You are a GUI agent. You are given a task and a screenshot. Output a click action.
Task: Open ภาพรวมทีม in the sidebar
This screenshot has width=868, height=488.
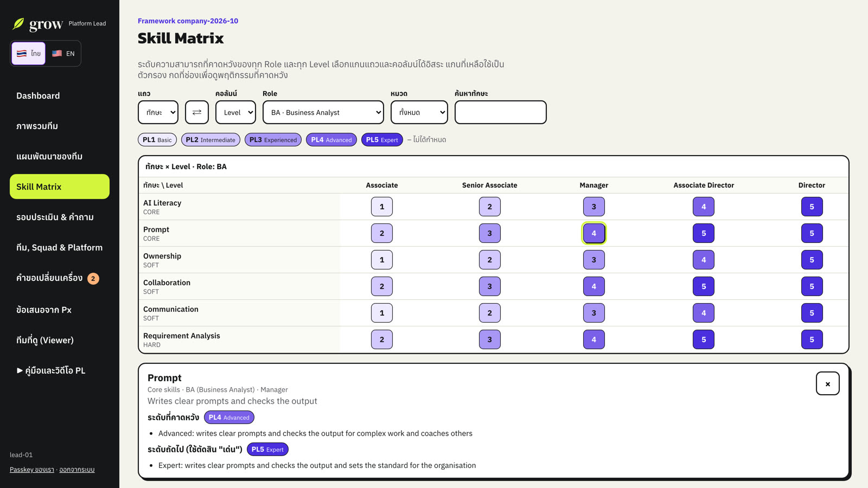coord(60,126)
